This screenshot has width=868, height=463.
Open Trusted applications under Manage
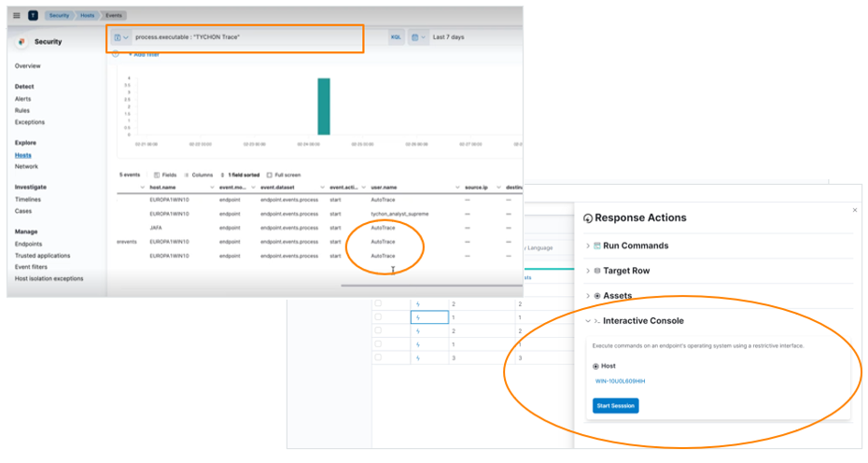(43, 256)
